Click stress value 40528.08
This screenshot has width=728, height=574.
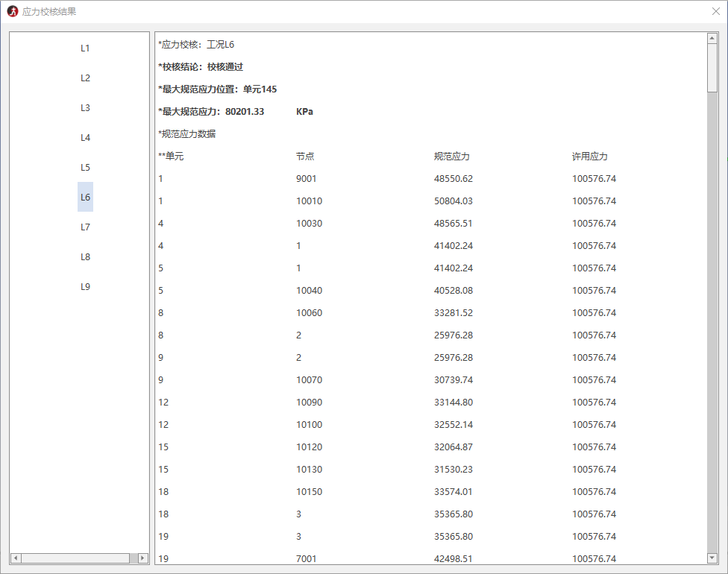(454, 291)
